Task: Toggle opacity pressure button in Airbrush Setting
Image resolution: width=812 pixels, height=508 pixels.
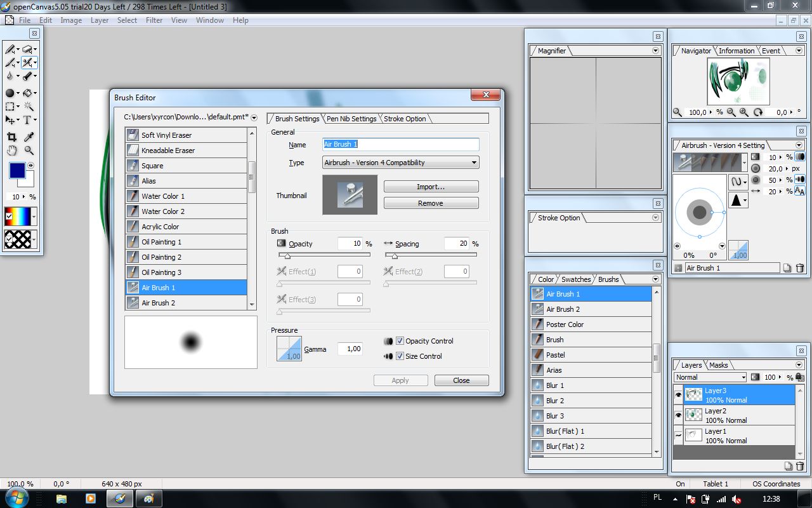Action: coord(800,157)
